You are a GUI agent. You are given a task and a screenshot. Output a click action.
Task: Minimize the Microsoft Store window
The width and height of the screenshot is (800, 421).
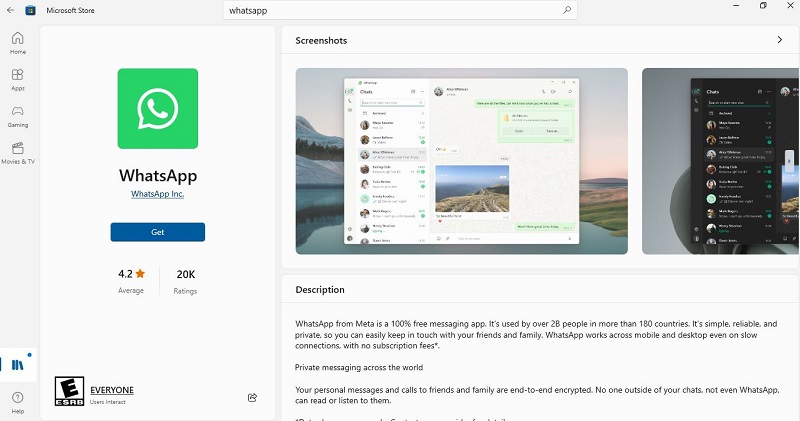click(x=736, y=6)
